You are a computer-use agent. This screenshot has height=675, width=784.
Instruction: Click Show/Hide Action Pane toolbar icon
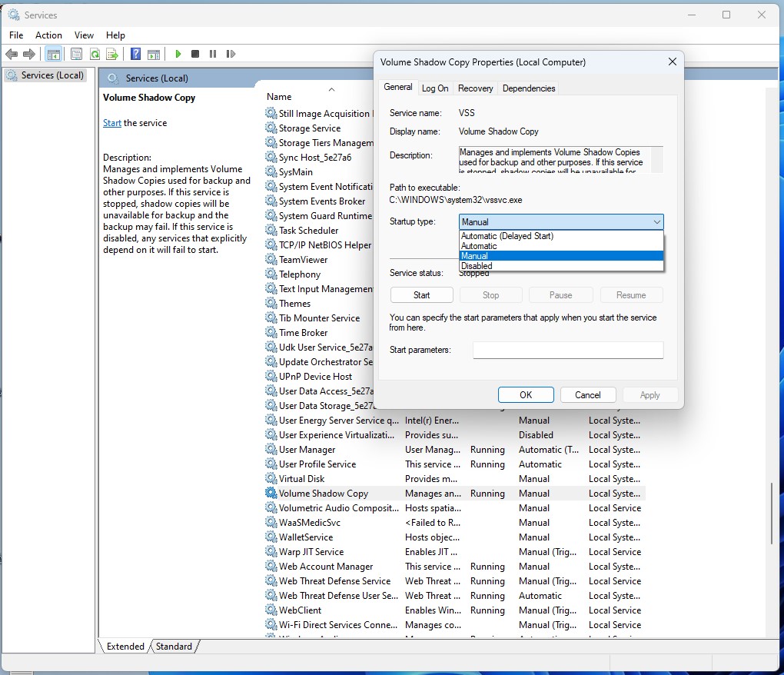154,54
